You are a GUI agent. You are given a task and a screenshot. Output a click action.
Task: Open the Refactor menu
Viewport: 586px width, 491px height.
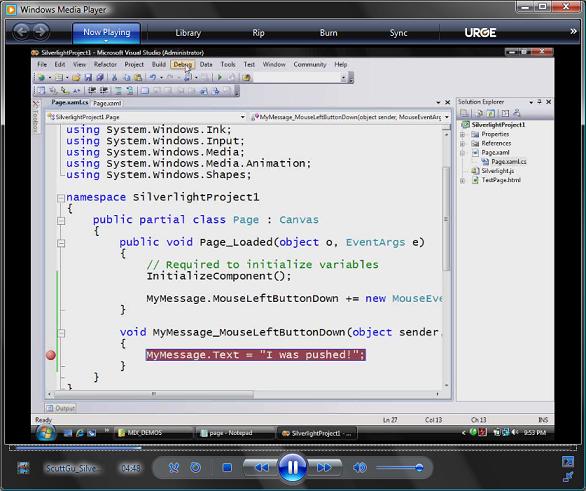105,65
